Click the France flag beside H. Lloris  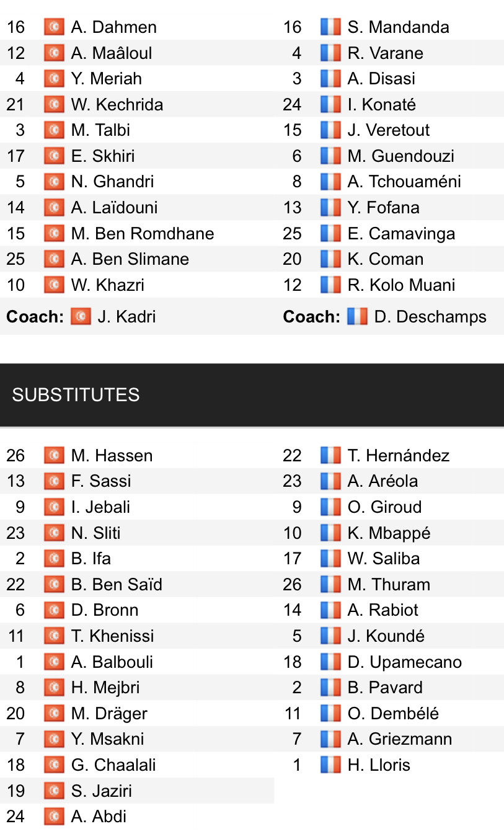tap(330, 765)
